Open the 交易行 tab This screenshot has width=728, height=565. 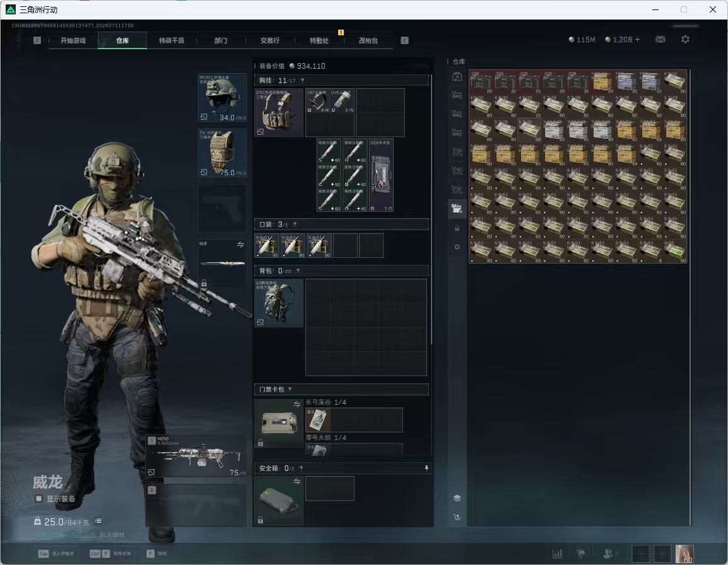(x=270, y=40)
